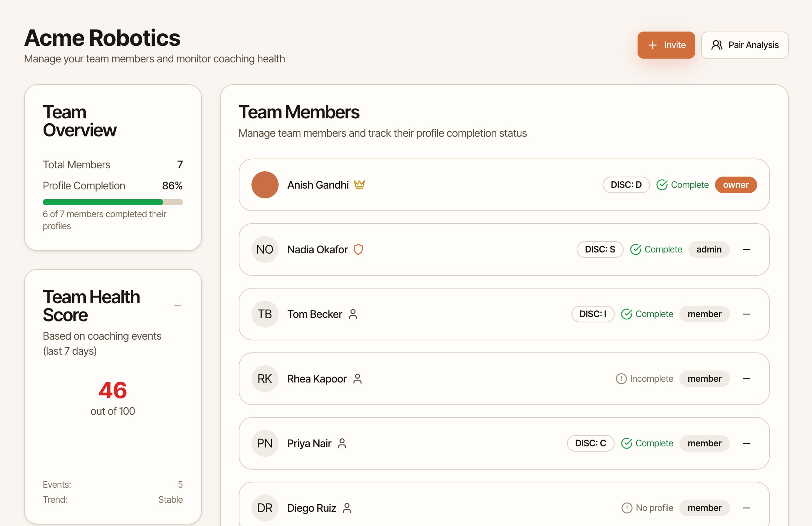812x526 pixels.
Task: Click the DR avatar for Diego Ruiz
Action: (265, 508)
